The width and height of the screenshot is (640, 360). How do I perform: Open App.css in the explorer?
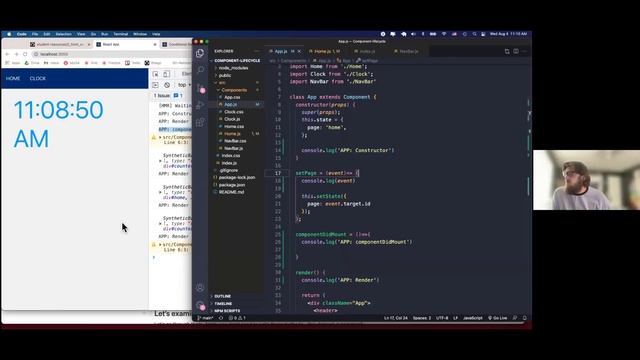[232, 97]
